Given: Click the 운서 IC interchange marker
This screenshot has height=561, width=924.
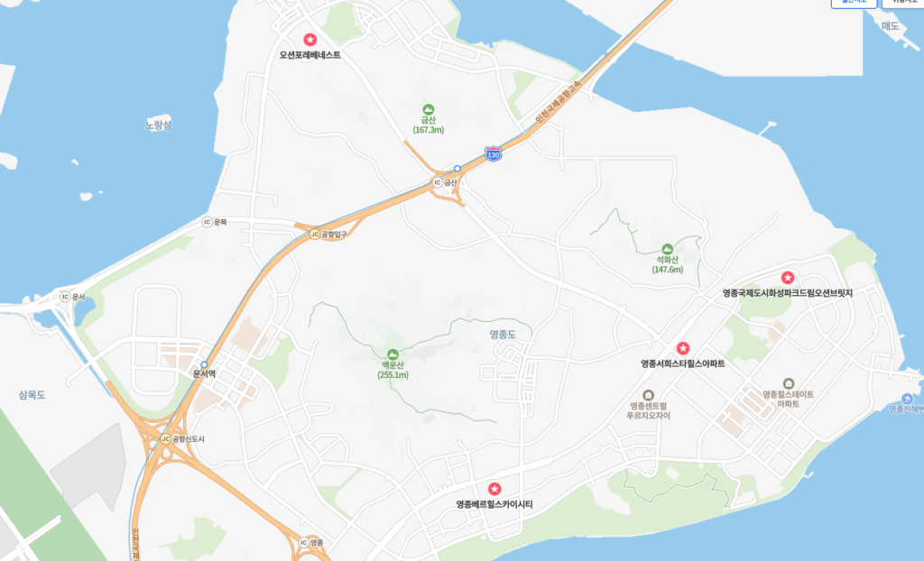Looking at the screenshot, I should click(65, 297).
